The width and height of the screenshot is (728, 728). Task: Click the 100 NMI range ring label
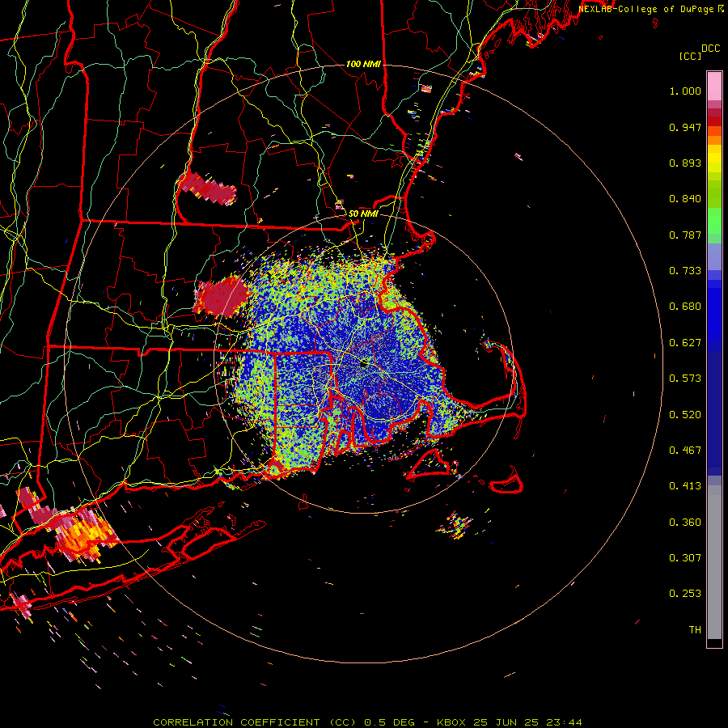pyautogui.click(x=363, y=64)
